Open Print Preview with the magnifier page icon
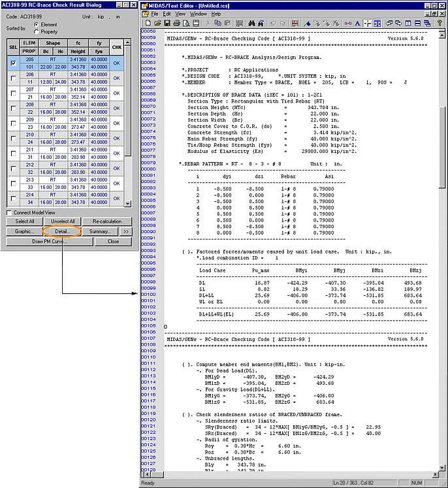Image resolution: width=448 pixels, height=488 pixels. 186,23
